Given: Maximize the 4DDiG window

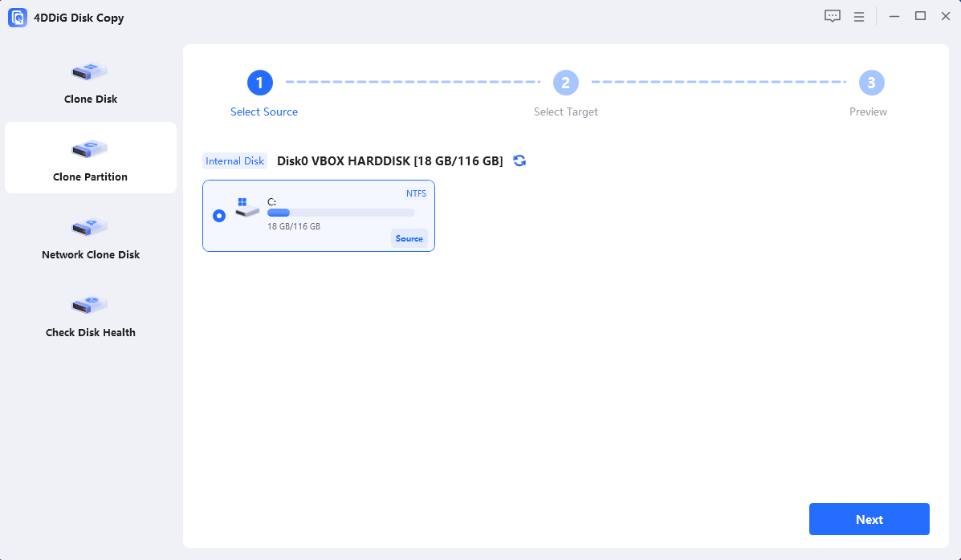Looking at the screenshot, I should coord(920,16).
